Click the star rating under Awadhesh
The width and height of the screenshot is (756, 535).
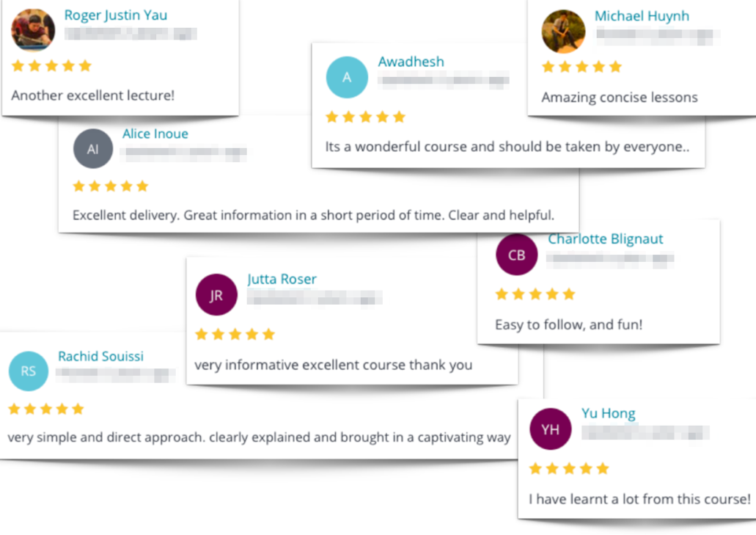tap(365, 117)
